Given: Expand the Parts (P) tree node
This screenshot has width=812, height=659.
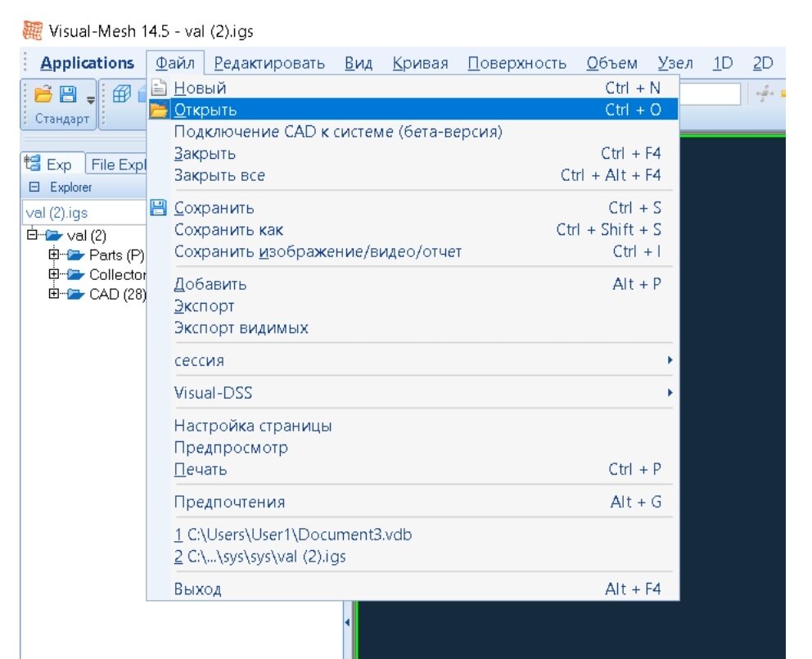Looking at the screenshot, I should pyautogui.click(x=53, y=254).
